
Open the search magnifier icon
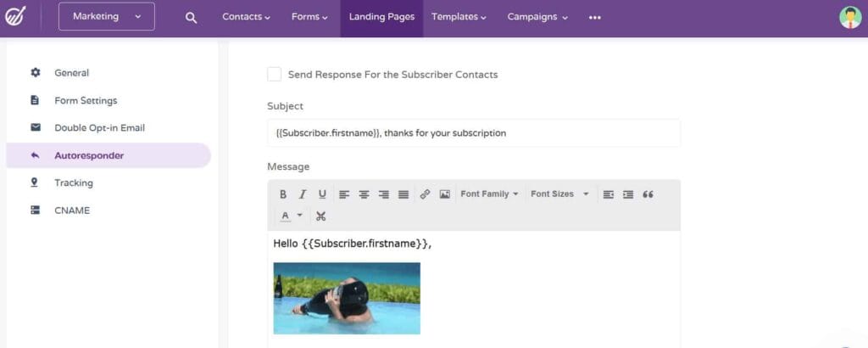click(x=191, y=18)
